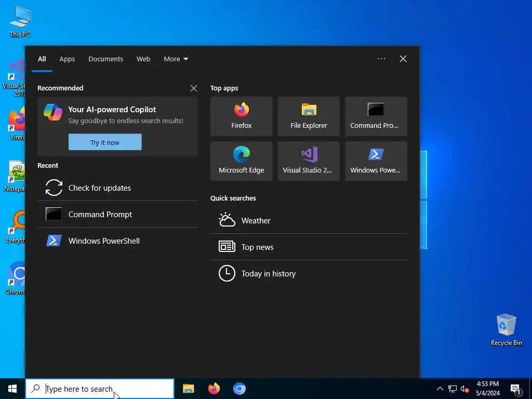
Task: Close the search panel with X
Action: coord(403,59)
